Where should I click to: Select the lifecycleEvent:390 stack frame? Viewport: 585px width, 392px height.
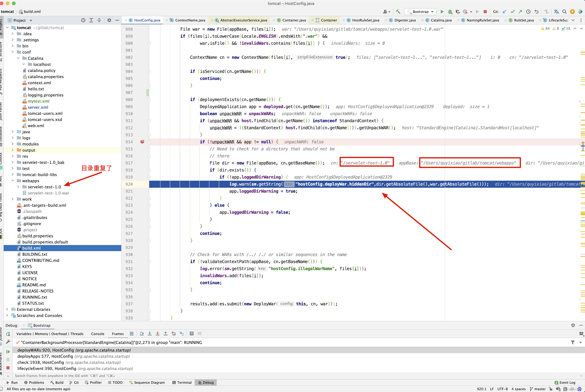click(75, 369)
